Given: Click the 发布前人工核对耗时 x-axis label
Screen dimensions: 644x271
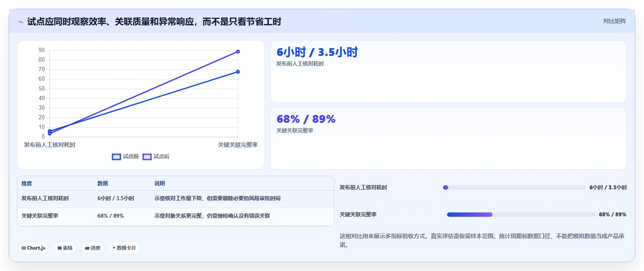Looking at the screenshot, I should tap(49, 145).
